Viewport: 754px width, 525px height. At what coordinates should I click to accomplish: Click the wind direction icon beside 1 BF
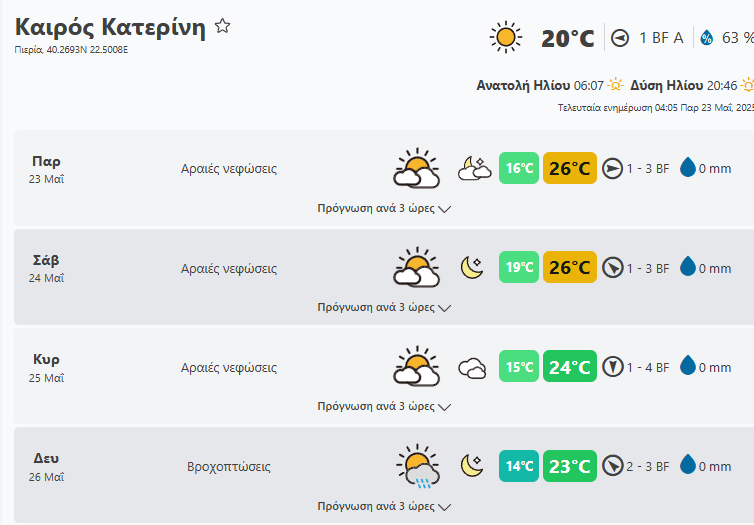[x=620, y=38]
